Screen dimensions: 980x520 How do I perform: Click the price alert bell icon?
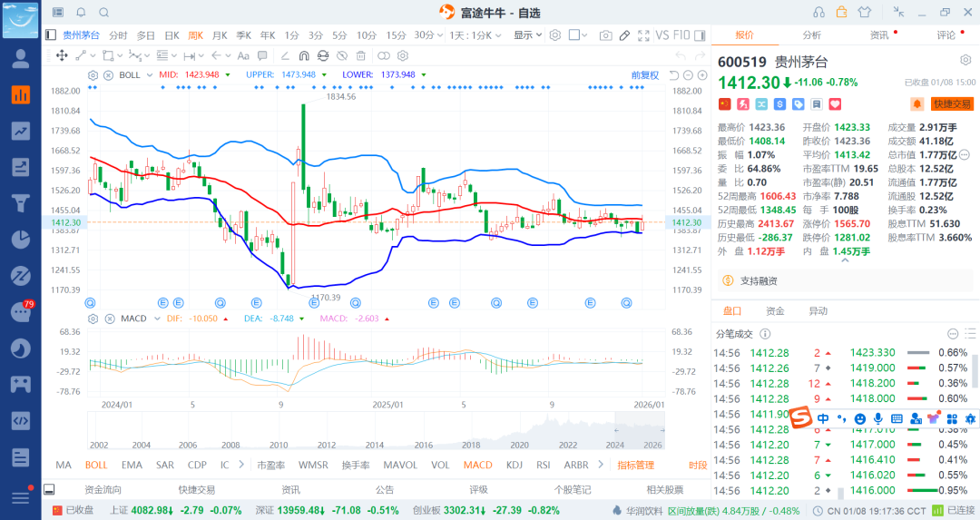pyautogui.click(x=916, y=104)
